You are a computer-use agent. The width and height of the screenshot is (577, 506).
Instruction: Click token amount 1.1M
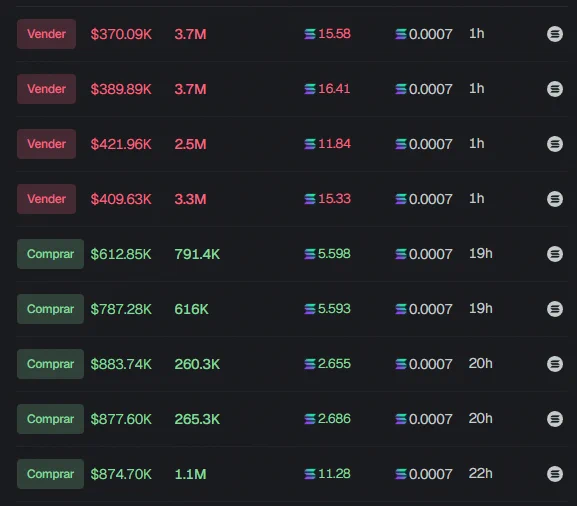(x=190, y=474)
